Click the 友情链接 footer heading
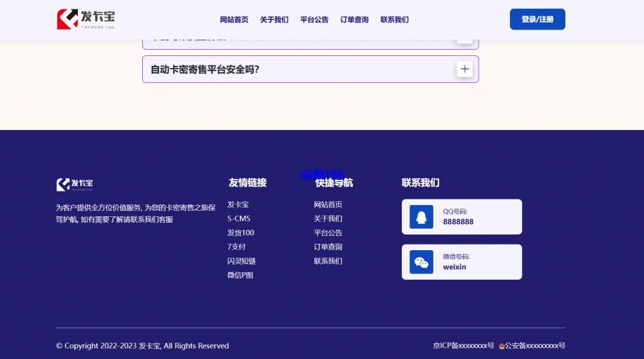Viewport: 644px width, 359px height. click(x=248, y=183)
